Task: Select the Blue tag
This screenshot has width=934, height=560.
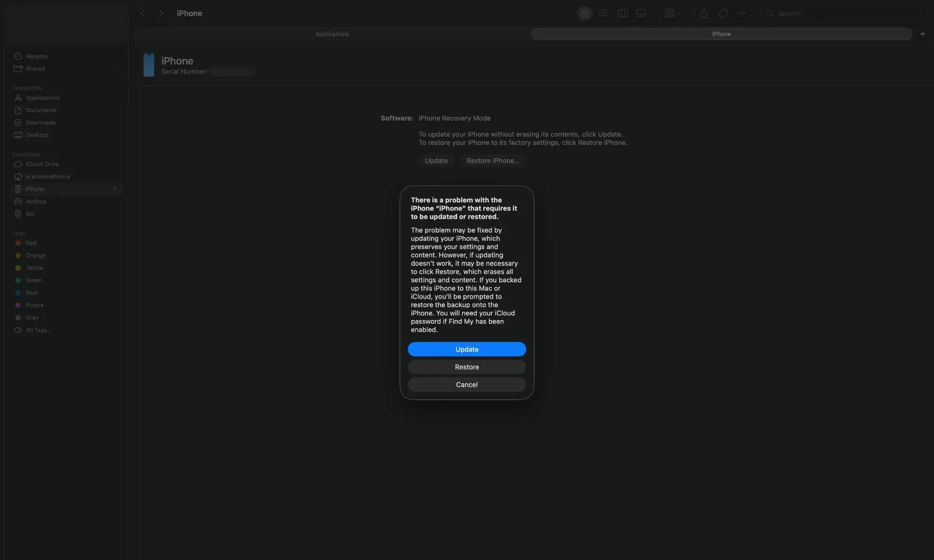Action: 65,293
